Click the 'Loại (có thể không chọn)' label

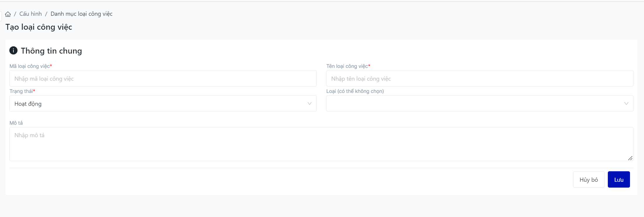pos(355,91)
